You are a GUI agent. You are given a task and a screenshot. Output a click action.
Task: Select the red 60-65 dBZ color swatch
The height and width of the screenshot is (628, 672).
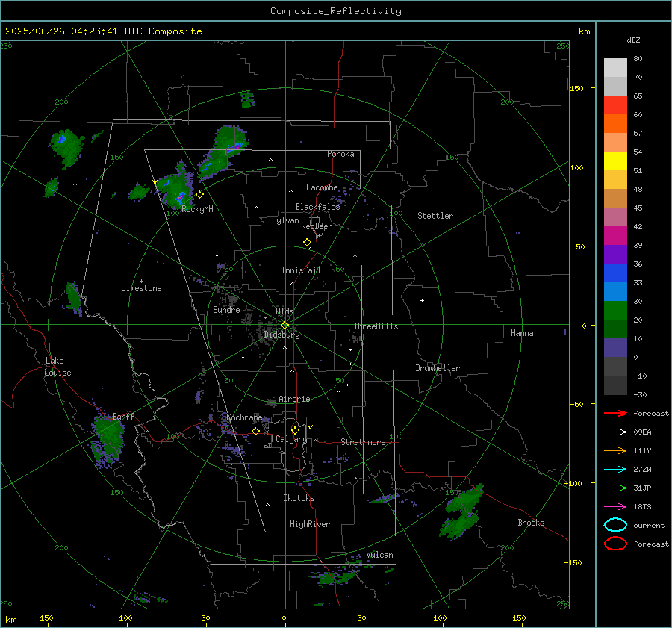pyautogui.click(x=615, y=105)
